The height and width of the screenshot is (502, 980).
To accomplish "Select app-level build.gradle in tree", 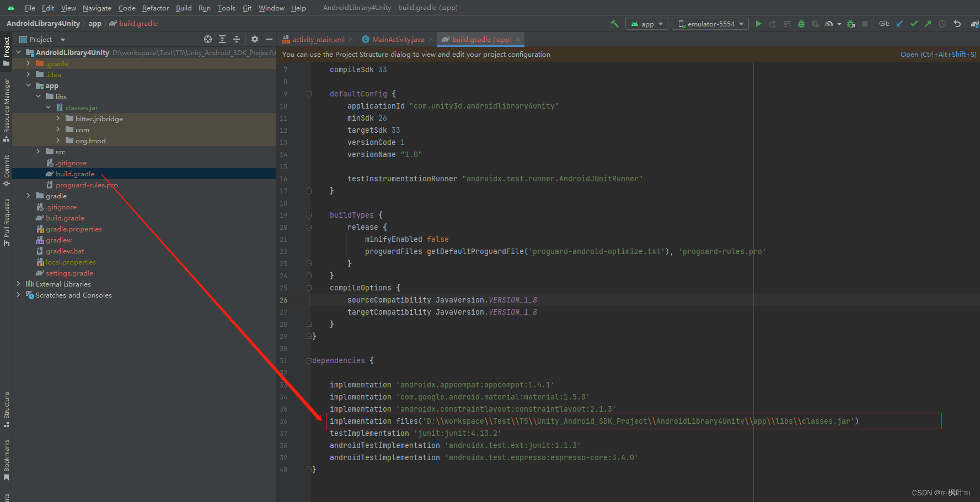I will (x=75, y=174).
